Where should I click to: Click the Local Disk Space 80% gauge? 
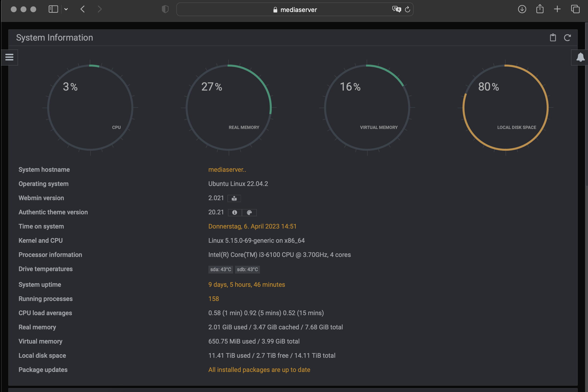pyautogui.click(x=505, y=107)
